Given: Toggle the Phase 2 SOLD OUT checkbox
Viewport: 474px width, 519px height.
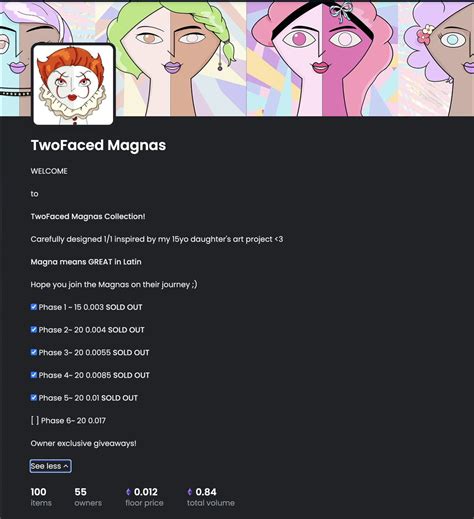Looking at the screenshot, I should [x=34, y=329].
